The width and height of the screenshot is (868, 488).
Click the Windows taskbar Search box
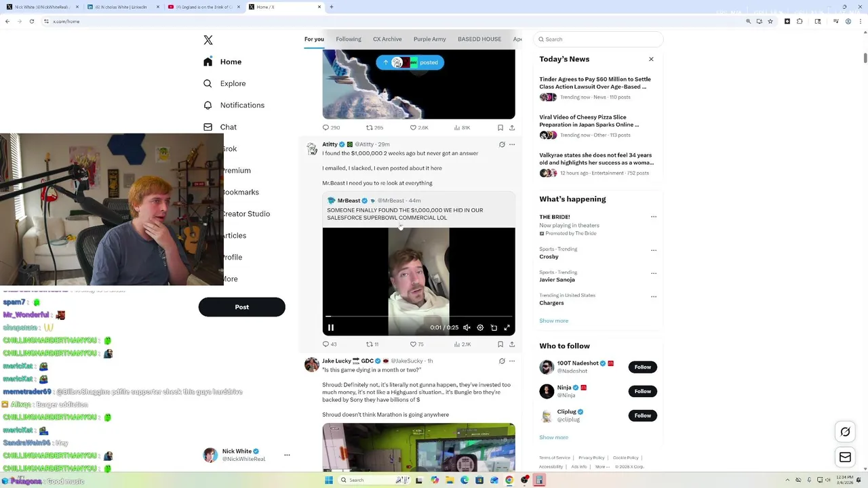[x=373, y=480]
